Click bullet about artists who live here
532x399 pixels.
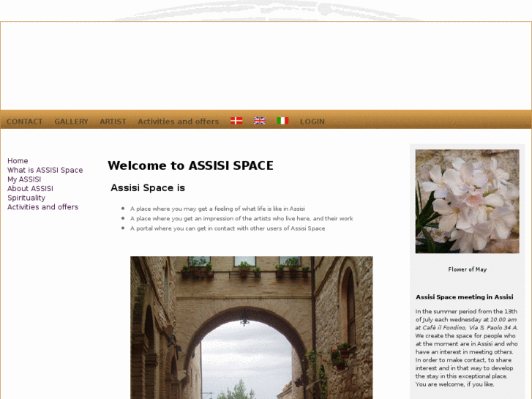tap(241, 219)
